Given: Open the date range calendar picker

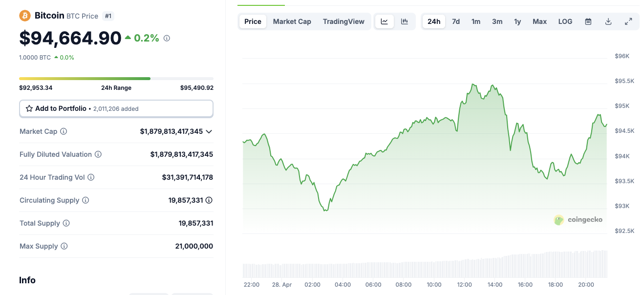Looking at the screenshot, I should pos(588,21).
